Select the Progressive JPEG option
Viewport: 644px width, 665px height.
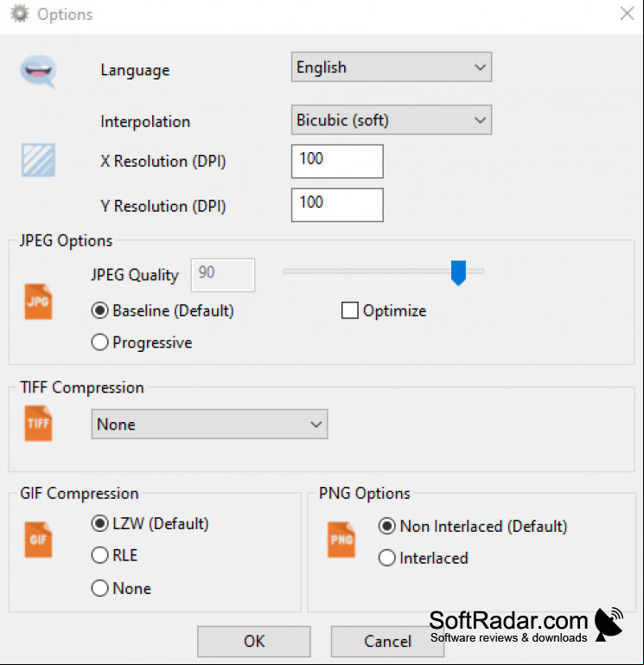142,342
